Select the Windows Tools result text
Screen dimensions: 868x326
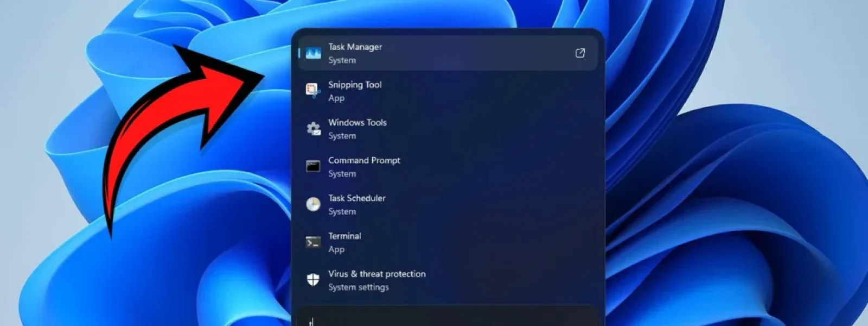(x=358, y=123)
